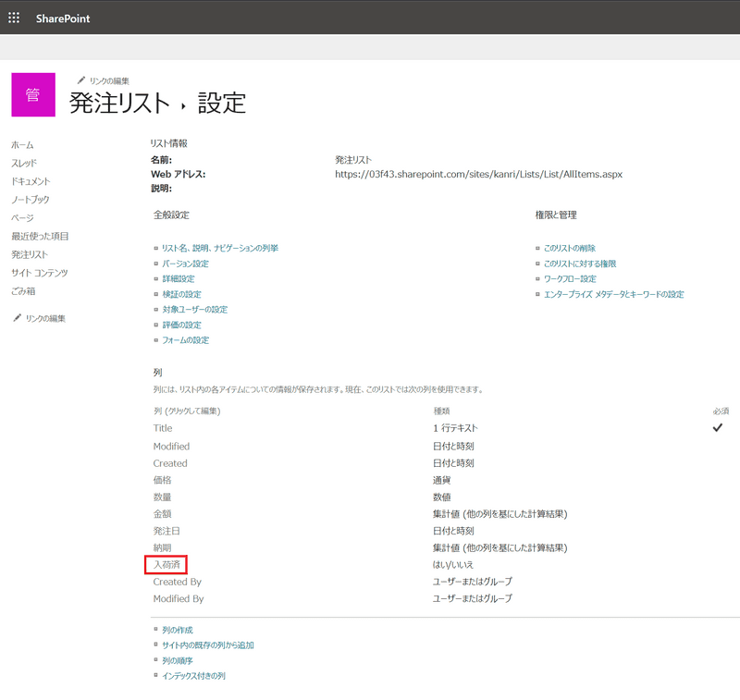This screenshot has width=740, height=700.
Task: Click pencil icon beside top リンクの編集
Action: [x=81, y=80]
